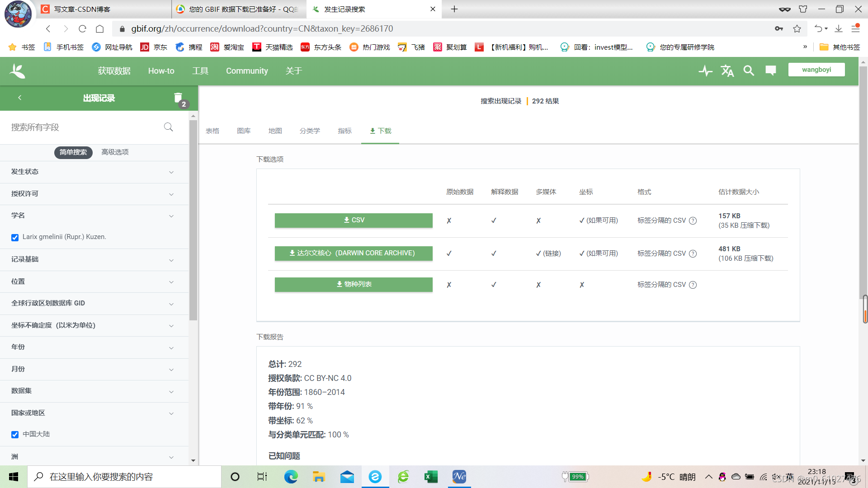
Task: Open the system health pulse icon
Action: [705, 71]
